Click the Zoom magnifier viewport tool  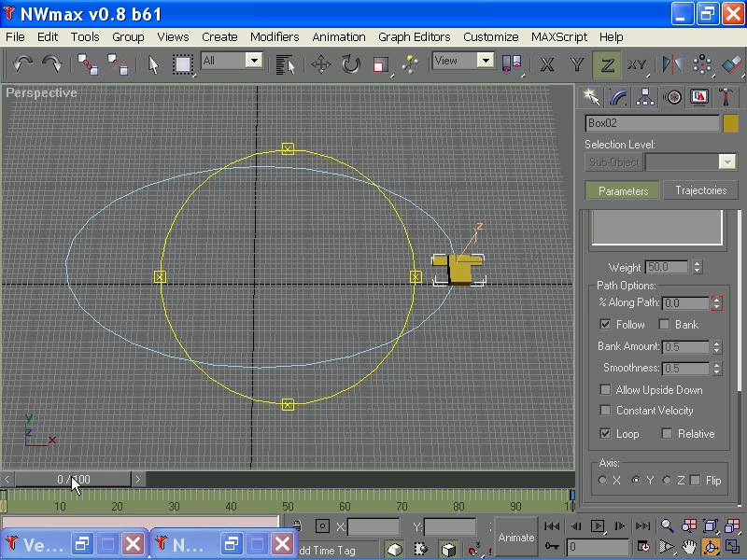click(667, 526)
